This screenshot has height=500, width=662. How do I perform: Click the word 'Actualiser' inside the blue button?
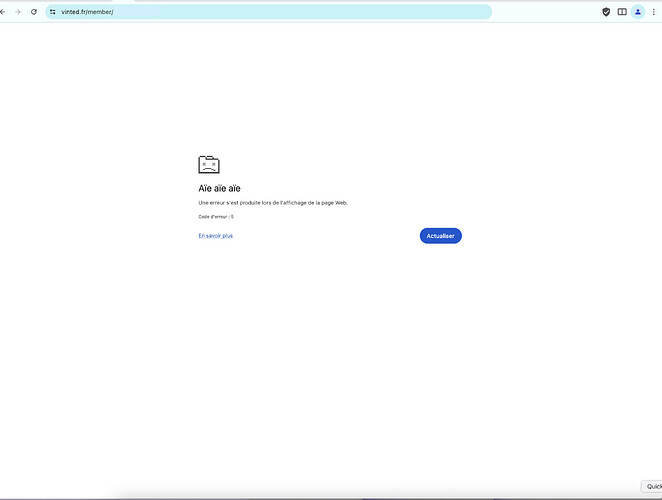point(441,236)
